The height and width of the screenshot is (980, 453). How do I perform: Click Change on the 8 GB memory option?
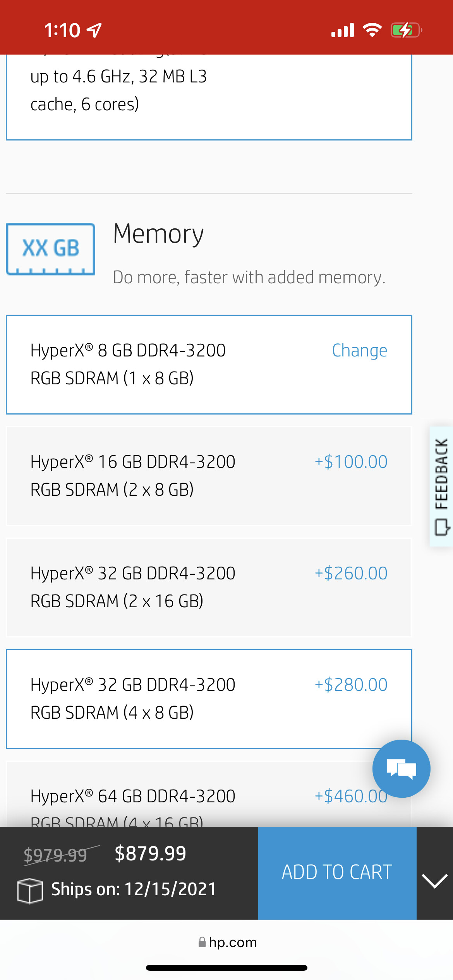point(359,351)
